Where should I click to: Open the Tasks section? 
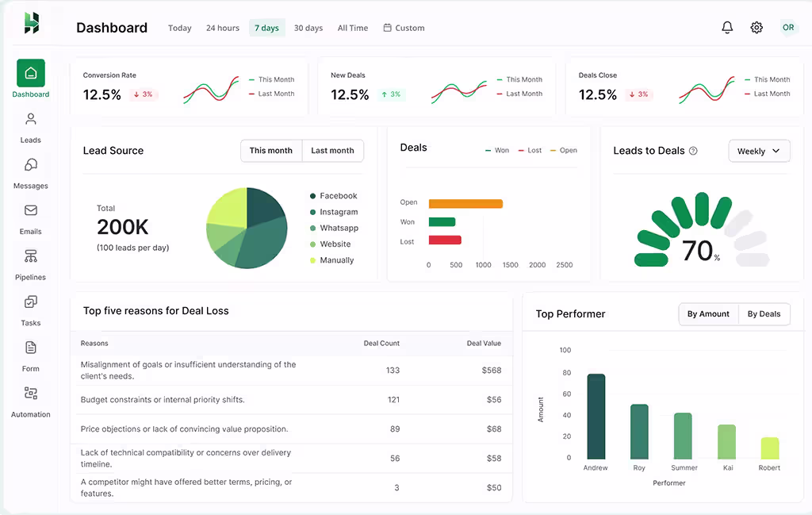tap(29, 312)
